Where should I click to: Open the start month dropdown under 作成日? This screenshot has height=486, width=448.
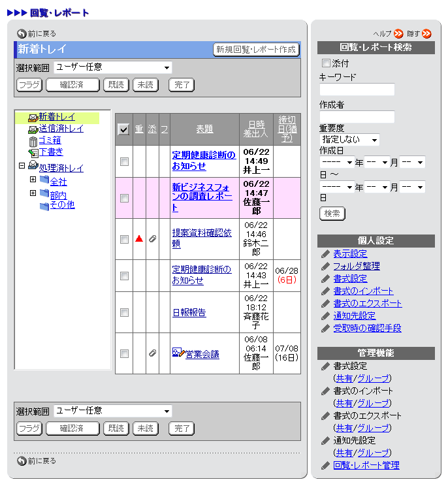377,162
